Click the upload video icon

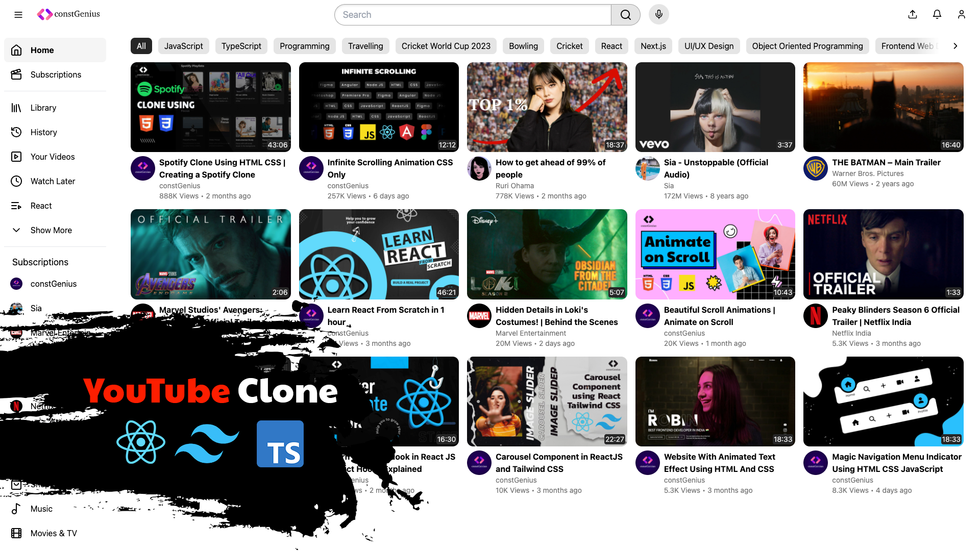click(x=913, y=15)
